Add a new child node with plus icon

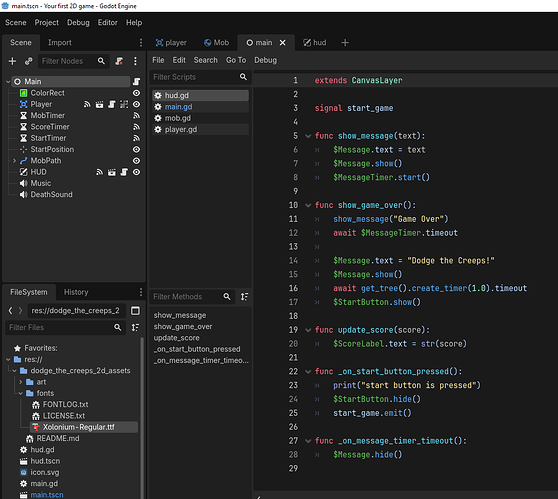pyautogui.click(x=12, y=61)
